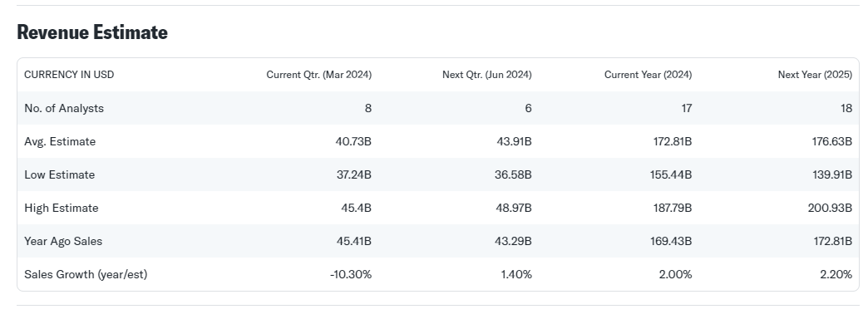Click the Revenue Estimate heading

pos(92,32)
